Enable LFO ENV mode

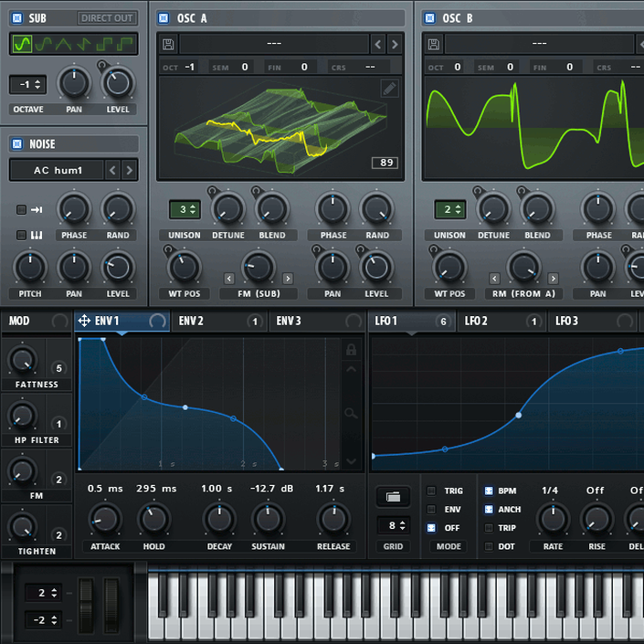[x=431, y=510]
